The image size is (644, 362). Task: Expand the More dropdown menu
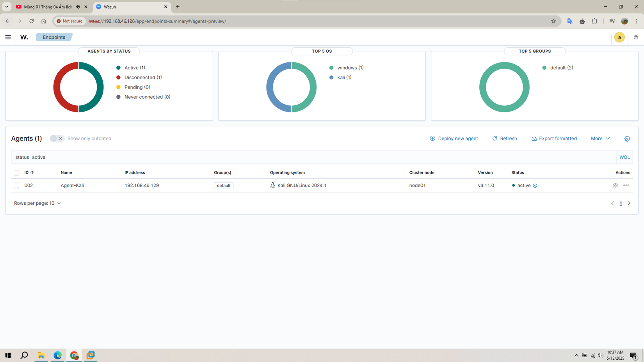coord(600,138)
